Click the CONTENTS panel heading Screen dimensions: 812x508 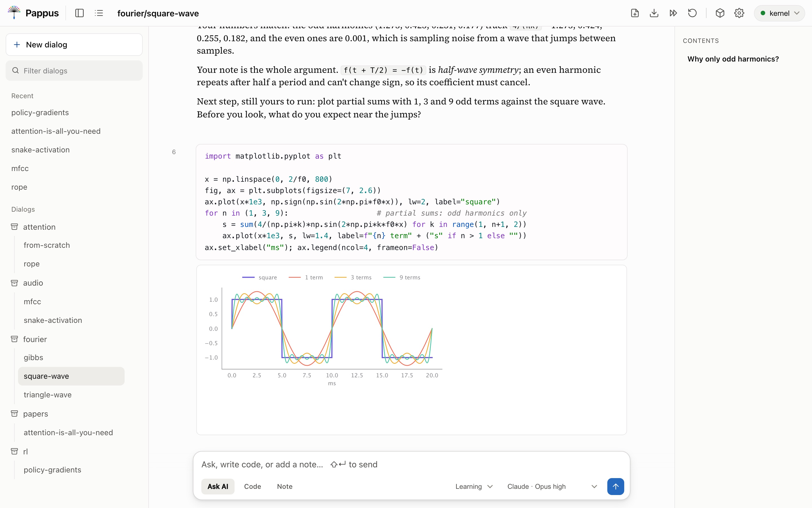click(701, 41)
